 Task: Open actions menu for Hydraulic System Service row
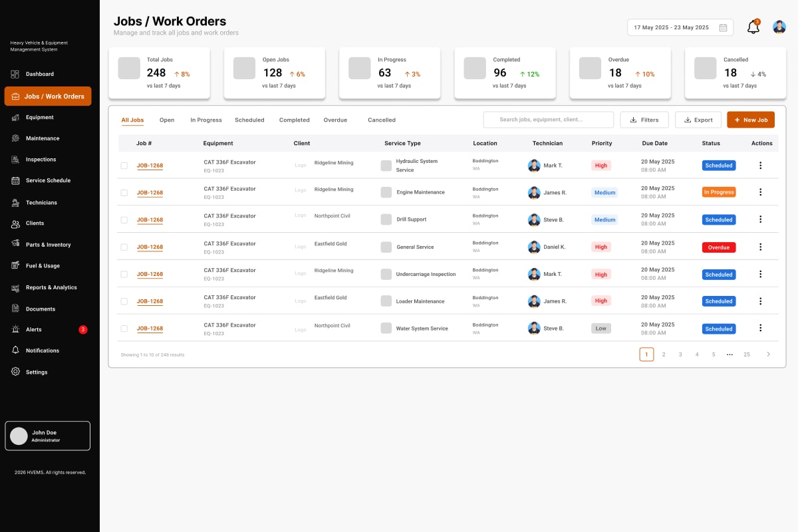[761, 165]
